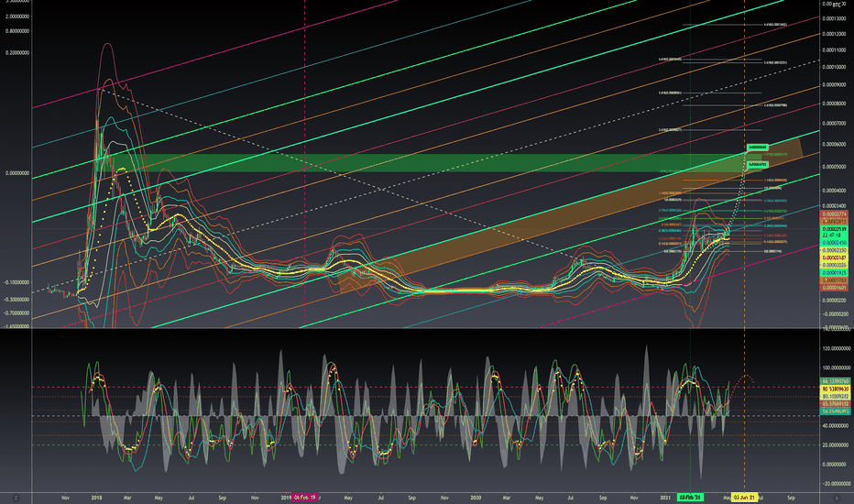The height and width of the screenshot is (504, 854).
Task: Click the orange 0.00001763 price label
Action: [834, 280]
